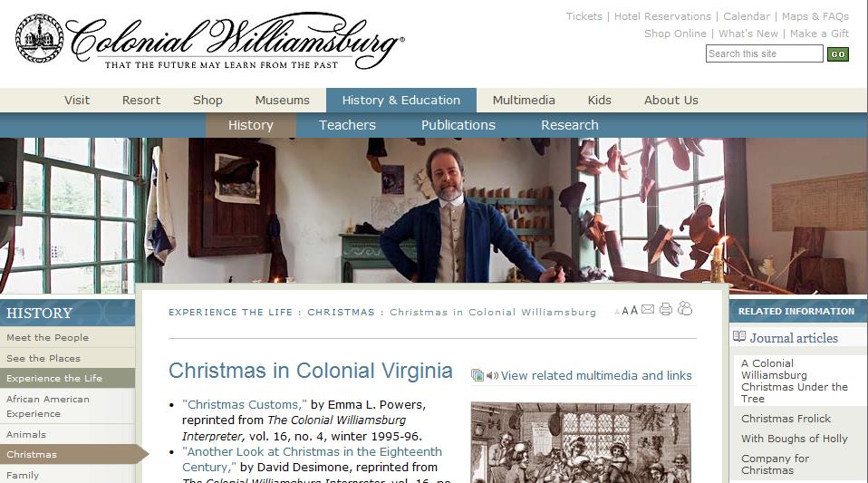Select Experience the Life in History sidebar
The width and height of the screenshot is (868, 483).
[x=68, y=378]
